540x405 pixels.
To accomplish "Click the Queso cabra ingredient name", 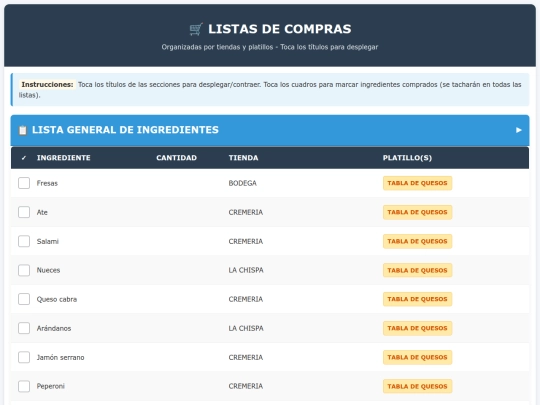I will click(57, 299).
